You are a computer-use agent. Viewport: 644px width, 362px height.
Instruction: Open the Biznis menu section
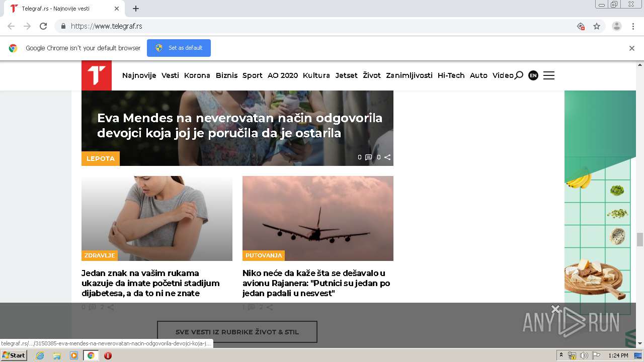pyautogui.click(x=226, y=75)
